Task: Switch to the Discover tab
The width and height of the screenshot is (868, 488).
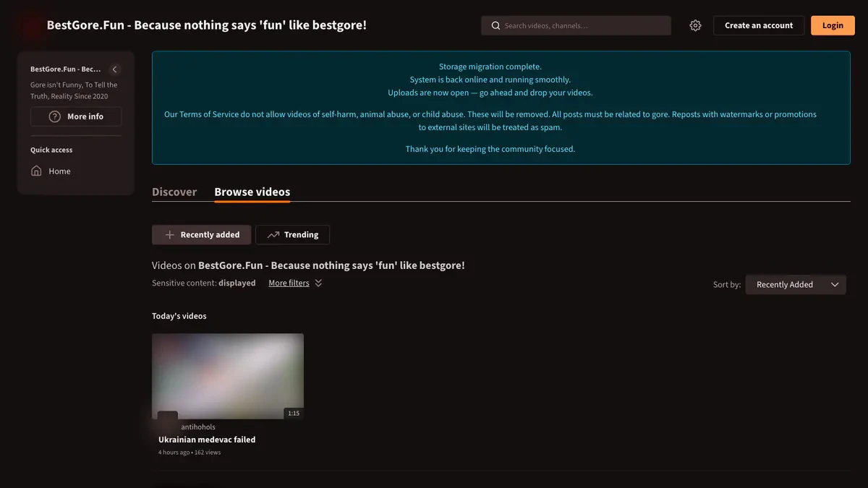Action: 174,192
